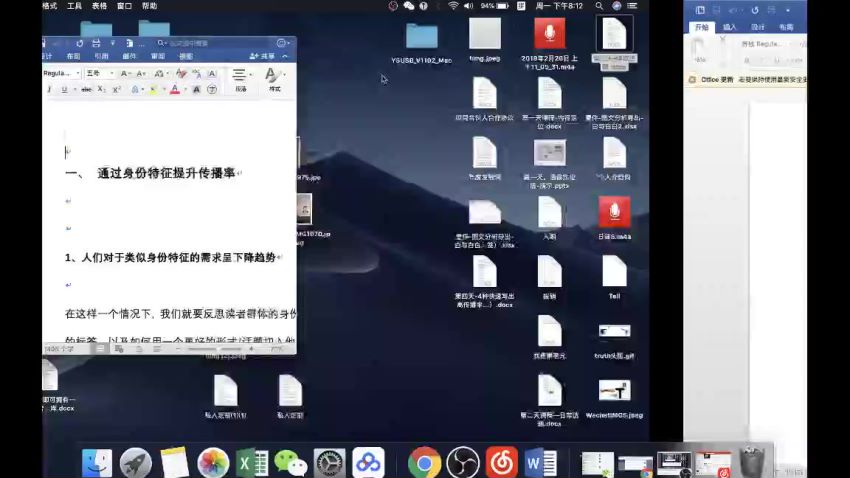Open the Quick Access customize arrow in left Word
The image size is (850, 478).
pyautogui.click(x=113, y=43)
